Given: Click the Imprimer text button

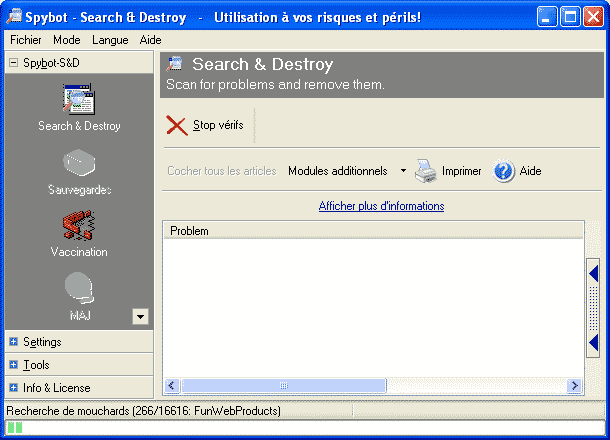Looking at the screenshot, I should 461,171.
